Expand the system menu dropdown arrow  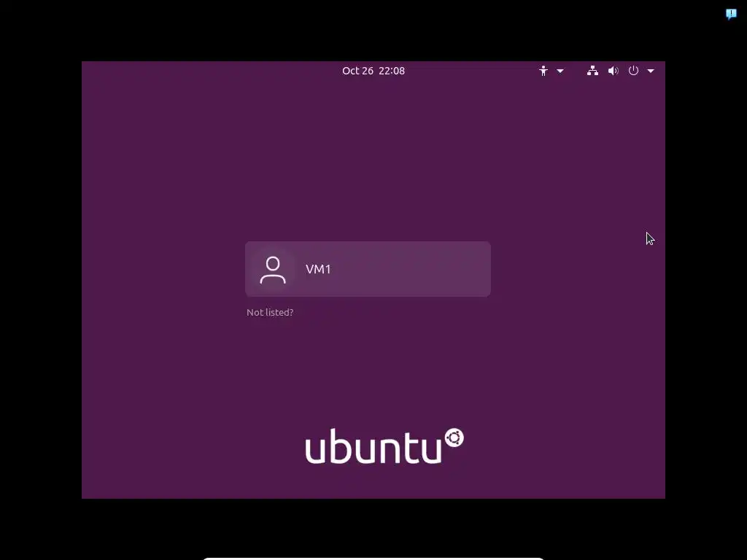click(x=651, y=71)
